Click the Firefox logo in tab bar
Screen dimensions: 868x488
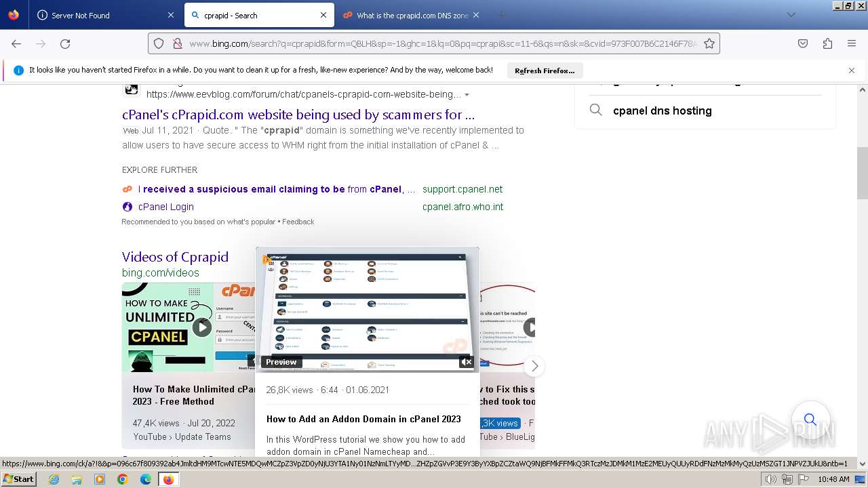(x=14, y=15)
